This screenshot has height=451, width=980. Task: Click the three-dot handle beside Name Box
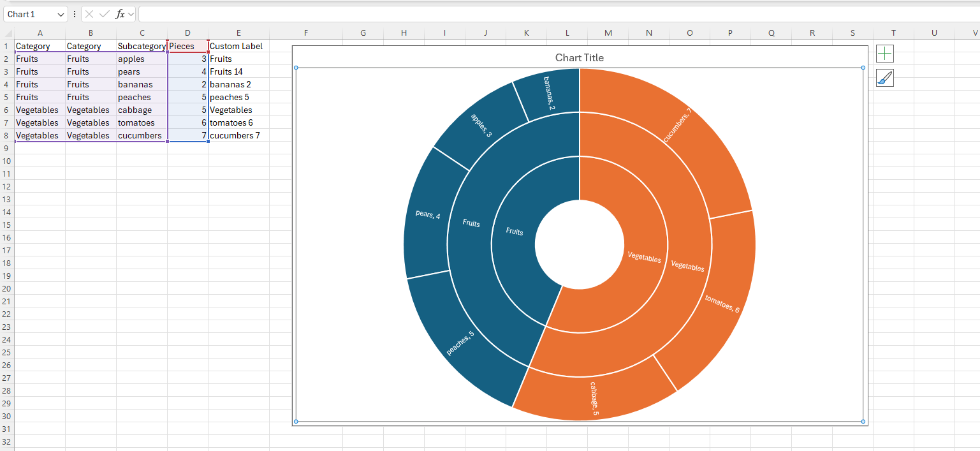click(x=75, y=14)
